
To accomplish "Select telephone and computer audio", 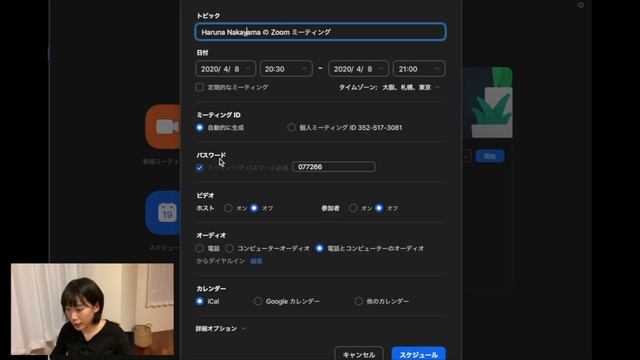I will [x=320, y=248].
